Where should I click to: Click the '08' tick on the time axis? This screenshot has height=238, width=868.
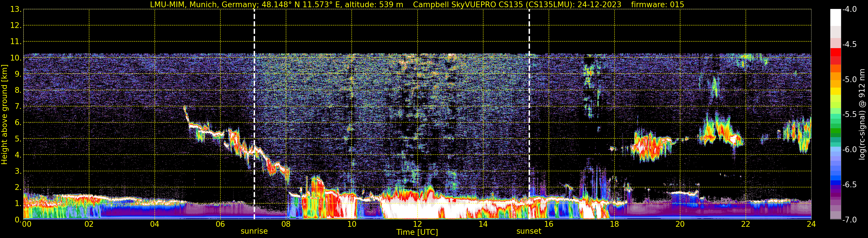[286, 224]
